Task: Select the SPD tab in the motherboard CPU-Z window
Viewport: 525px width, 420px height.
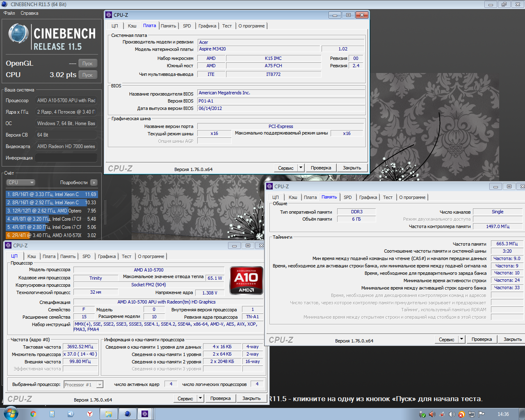Action: tap(187, 26)
